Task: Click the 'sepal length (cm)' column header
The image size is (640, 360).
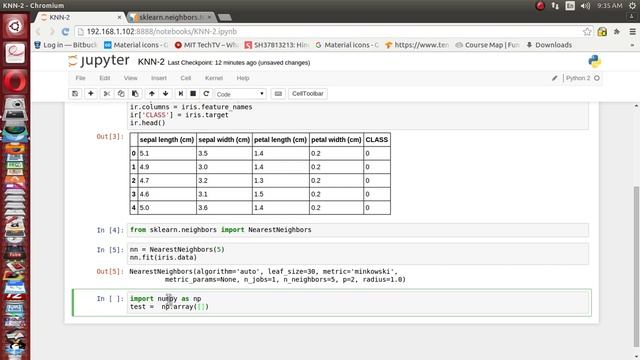Action: 167,140
